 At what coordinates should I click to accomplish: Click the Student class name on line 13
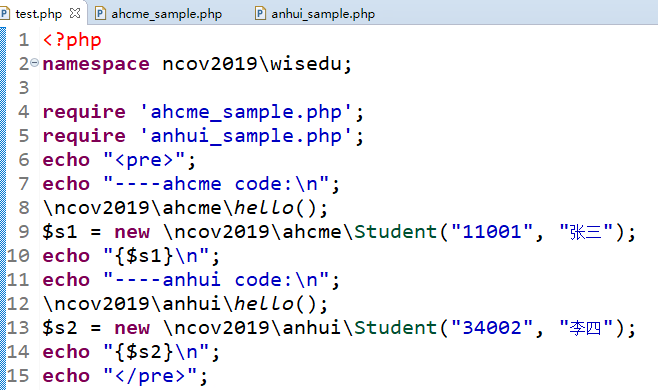pyautogui.click(x=396, y=328)
